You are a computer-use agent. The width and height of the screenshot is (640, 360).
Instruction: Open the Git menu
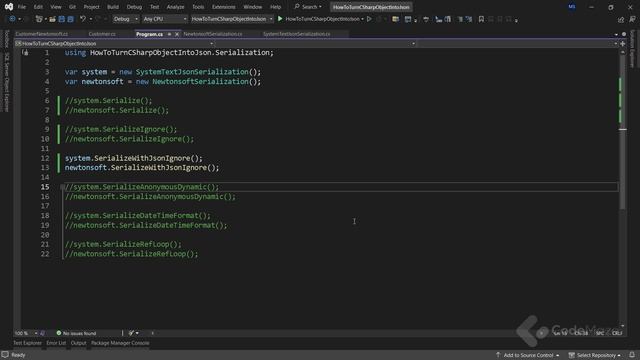[x=72, y=7]
